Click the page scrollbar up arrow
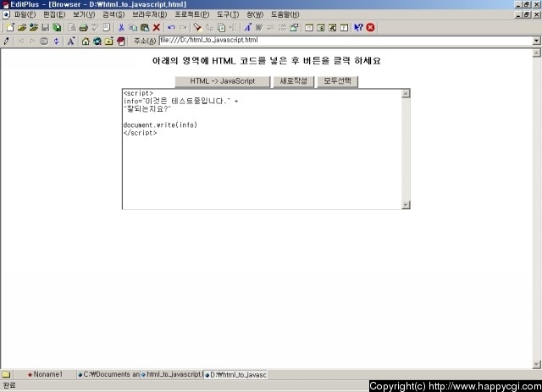 pos(536,52)
